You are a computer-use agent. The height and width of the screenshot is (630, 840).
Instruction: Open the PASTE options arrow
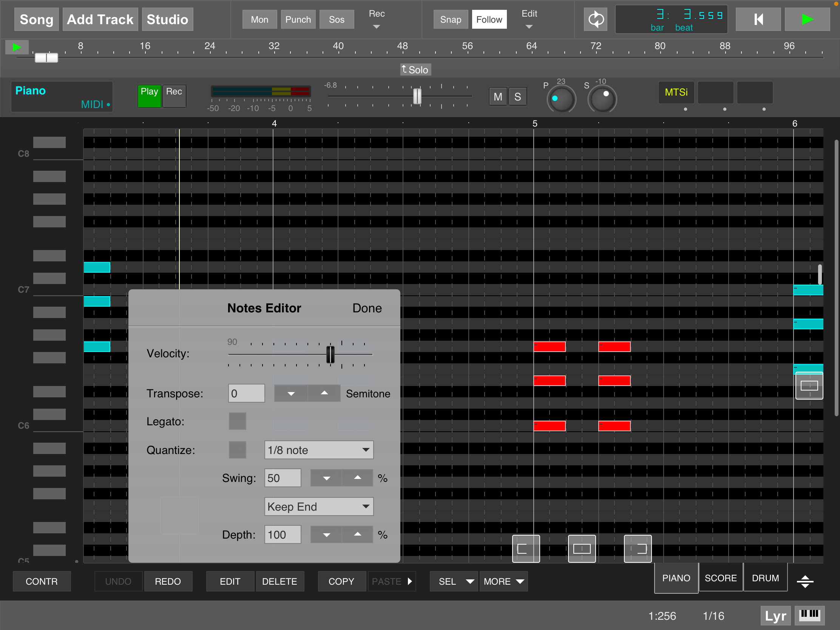coord(410,581)
